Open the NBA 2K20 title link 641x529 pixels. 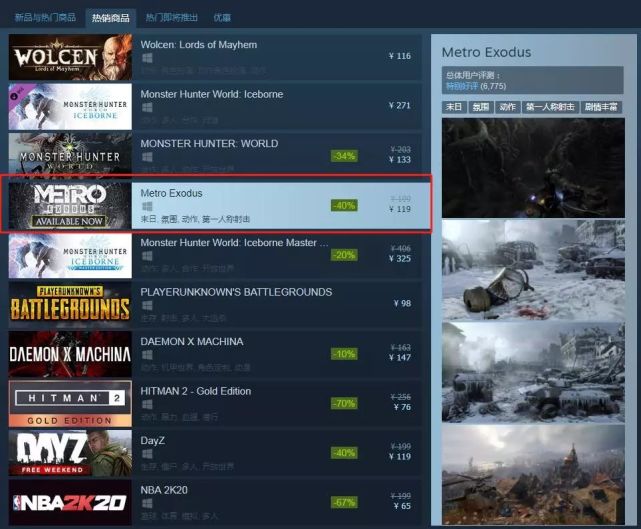164,490
